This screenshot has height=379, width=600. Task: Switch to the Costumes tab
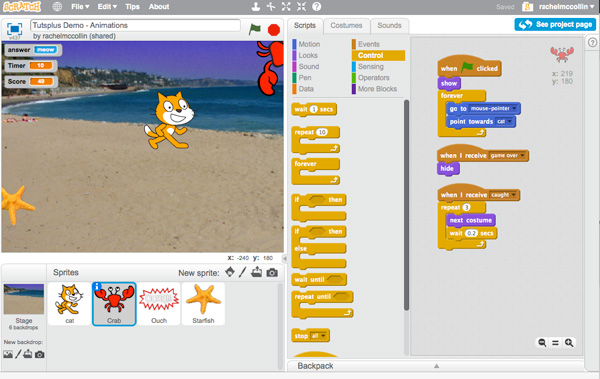(346, 26)
